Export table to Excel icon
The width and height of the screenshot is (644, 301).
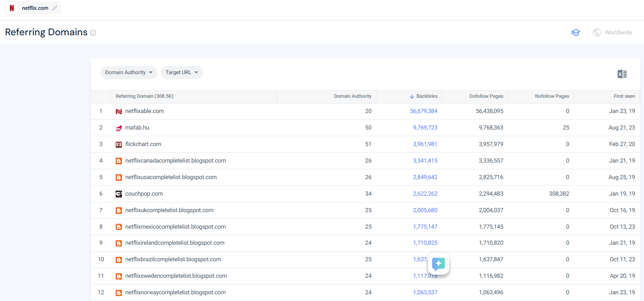pyautogui.click(x=622, y=74)
